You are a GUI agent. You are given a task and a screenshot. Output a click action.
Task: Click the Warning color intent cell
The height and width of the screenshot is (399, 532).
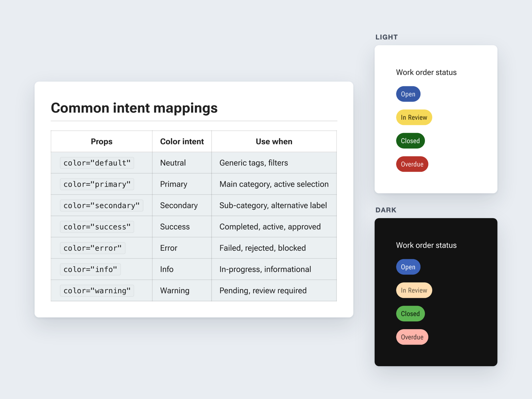pyautogui.click(x=182, y=291)
